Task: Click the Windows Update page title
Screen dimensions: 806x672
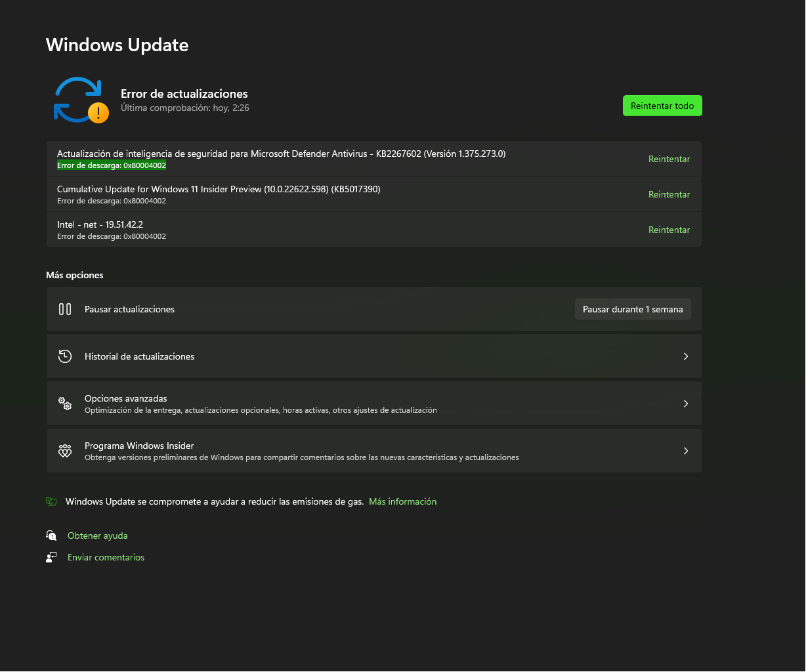Action: pos(117,45)
